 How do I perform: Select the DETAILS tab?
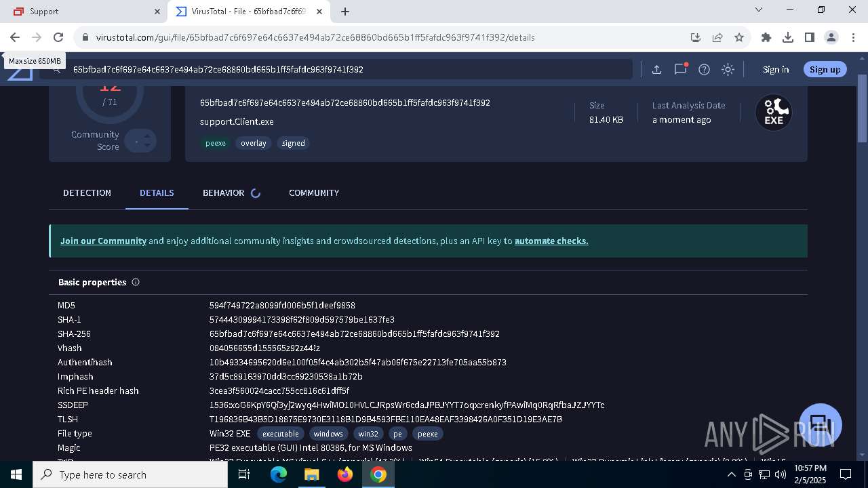[157, 193]
